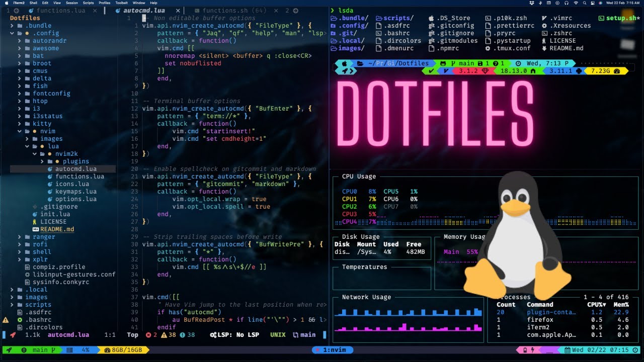Image resolution: width=644 pixels, height=362 pixels.
Task: Click the rocket icon in nvim statusline
Action: click(13, 335)
